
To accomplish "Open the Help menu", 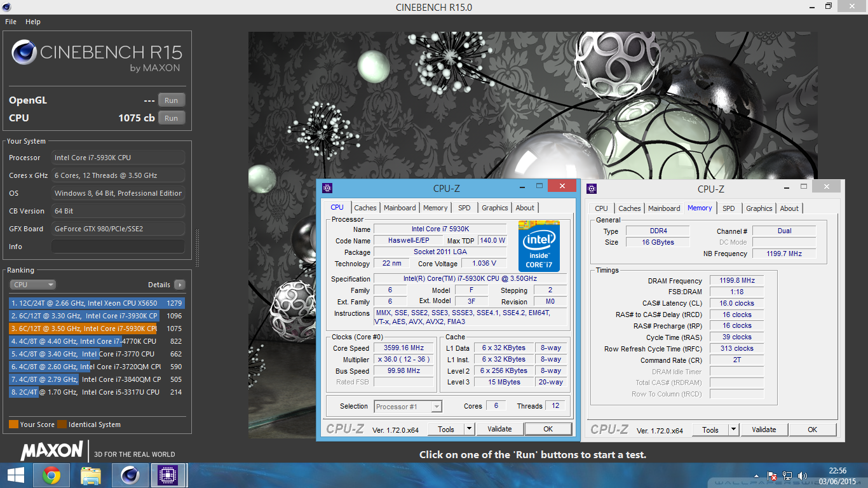I will (x=33, y=22).
